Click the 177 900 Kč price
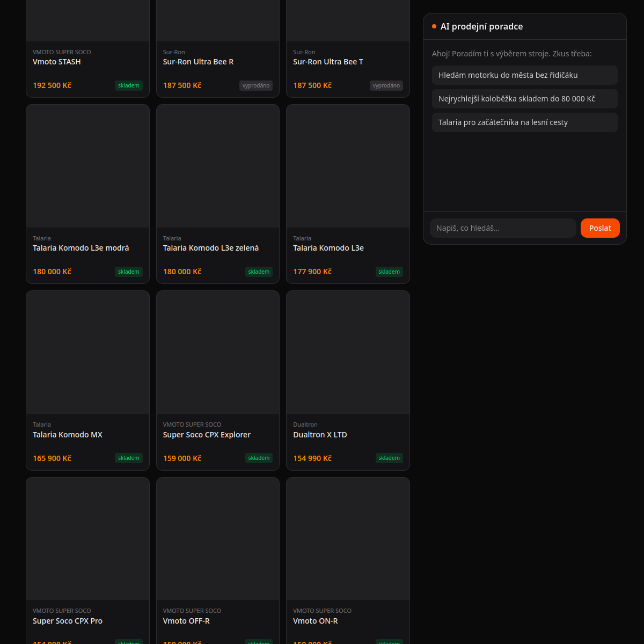Image resolution: width=644 pixels, height=644 pixels. (312, 272)
